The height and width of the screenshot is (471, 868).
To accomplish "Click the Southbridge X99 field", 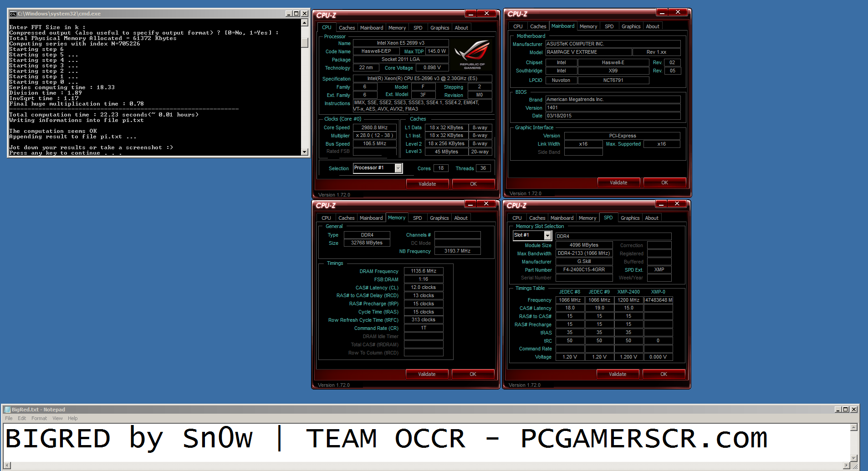I will (613, 71).
